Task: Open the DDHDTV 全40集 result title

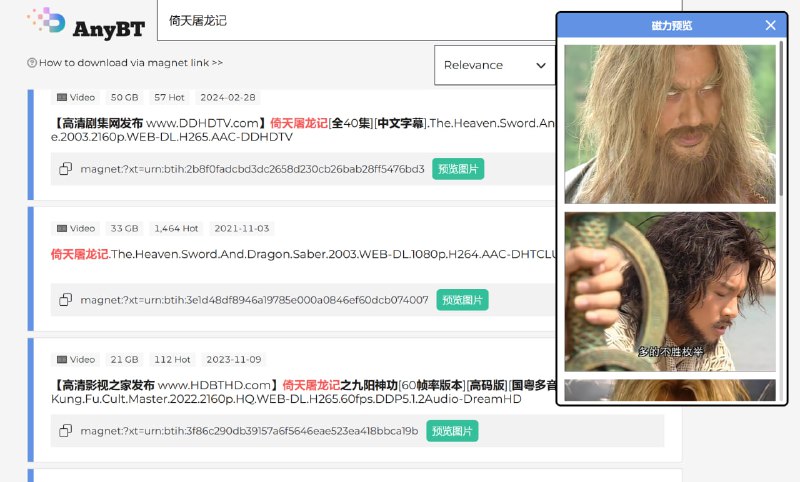Action: point(303,130)
